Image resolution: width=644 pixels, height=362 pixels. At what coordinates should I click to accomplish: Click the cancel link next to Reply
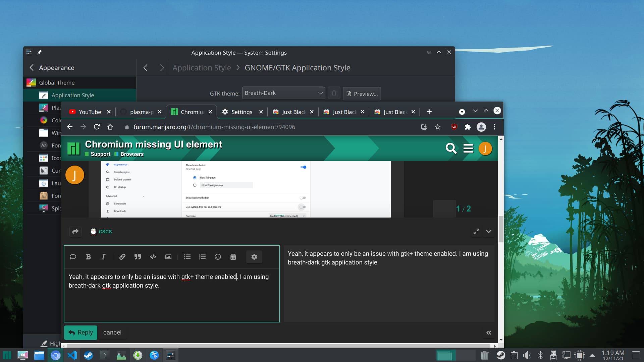(112, 333)
